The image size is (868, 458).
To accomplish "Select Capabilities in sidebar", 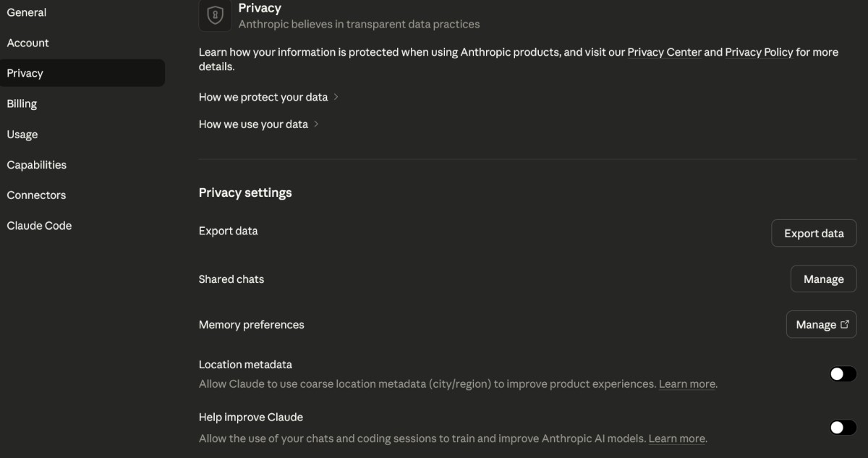I will (x=36, y=165).
